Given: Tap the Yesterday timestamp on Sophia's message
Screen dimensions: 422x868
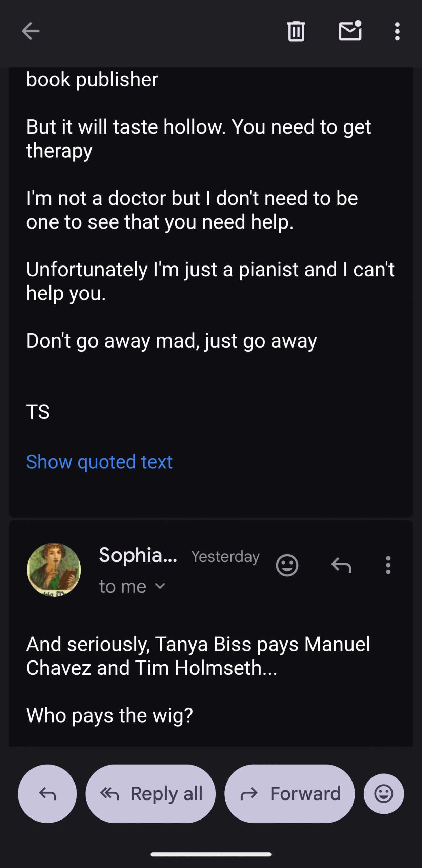Looking at the screenshot, I should click(225, 557).
